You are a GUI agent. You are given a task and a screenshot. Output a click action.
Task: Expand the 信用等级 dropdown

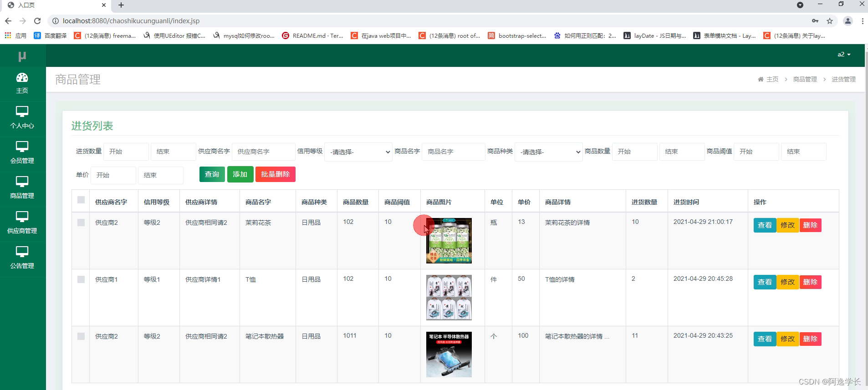[x=358, y=152]
